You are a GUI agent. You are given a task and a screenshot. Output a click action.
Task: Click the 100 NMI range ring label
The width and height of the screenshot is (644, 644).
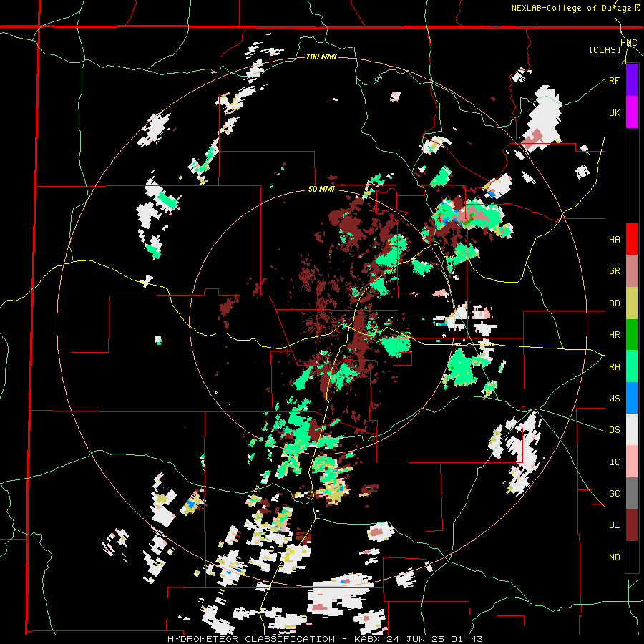pos(321,57)
